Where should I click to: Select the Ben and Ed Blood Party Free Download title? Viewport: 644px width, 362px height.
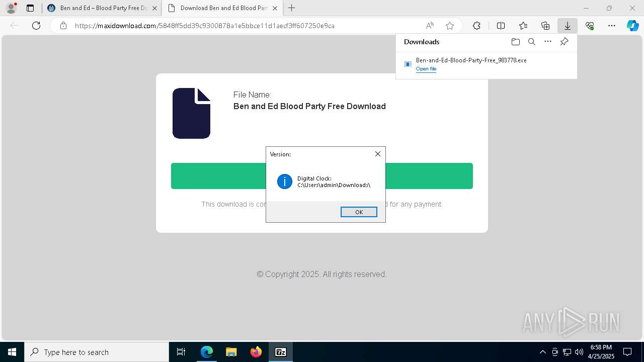pyautogui.click(x=309, y=106)
